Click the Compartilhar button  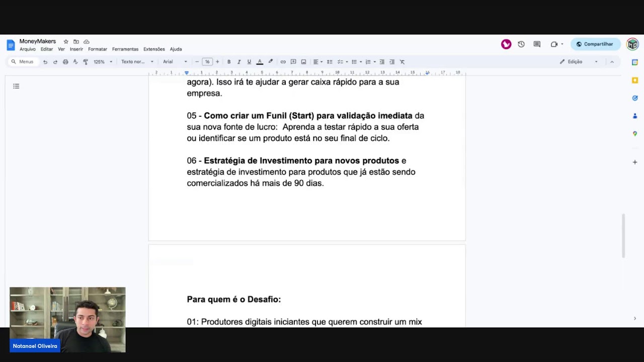(595, 44)
